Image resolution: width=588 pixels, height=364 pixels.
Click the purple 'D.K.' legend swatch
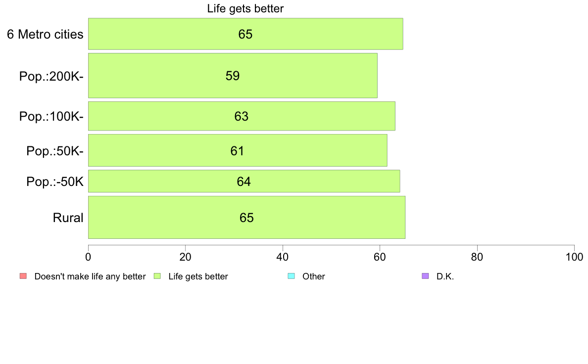coord(425,276)
